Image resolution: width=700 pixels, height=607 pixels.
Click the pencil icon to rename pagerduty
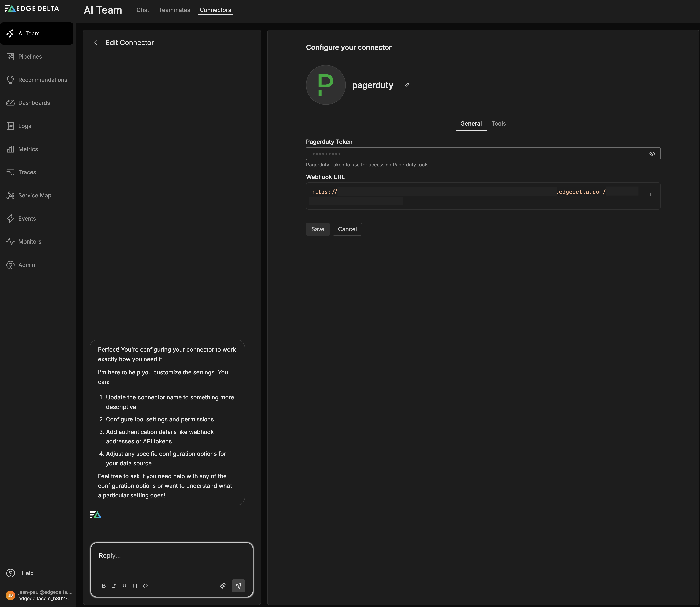click(x=407, y=85)
